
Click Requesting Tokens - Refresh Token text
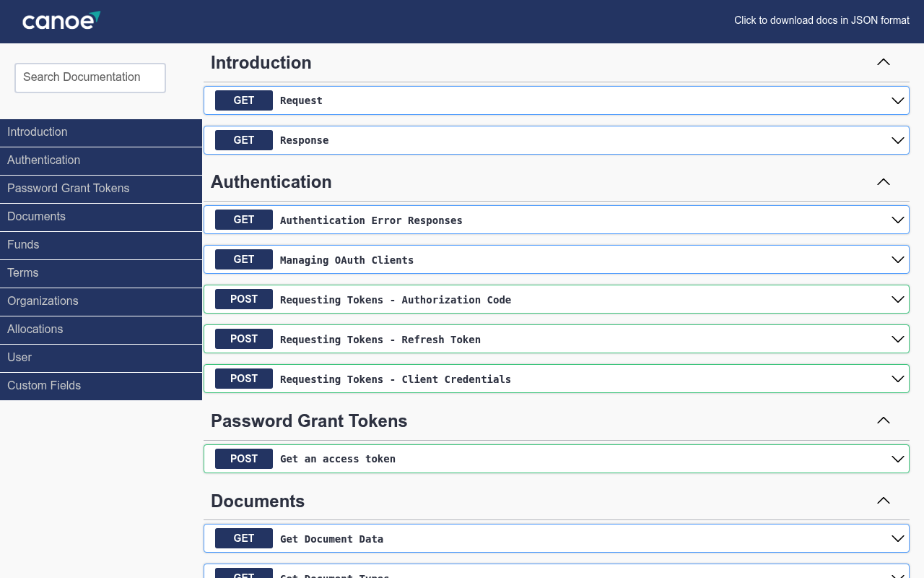(380, 340)
